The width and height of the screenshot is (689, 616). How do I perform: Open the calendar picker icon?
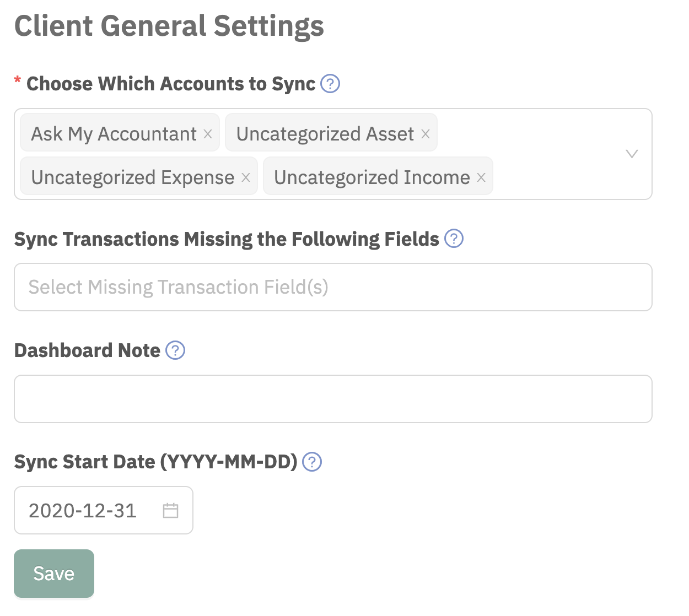pos(171,511)
